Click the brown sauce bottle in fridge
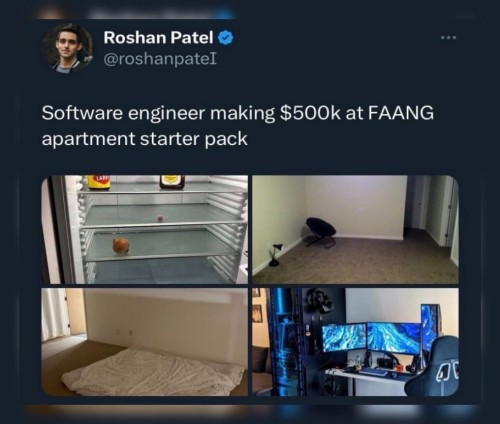Image resolution: width=500 pixels, height=424 pixels. (x=172, y=182)
